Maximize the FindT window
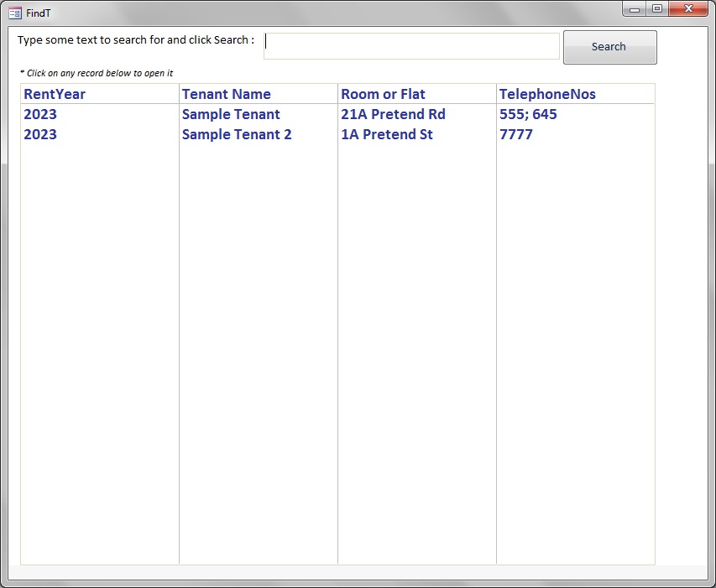 657,9
